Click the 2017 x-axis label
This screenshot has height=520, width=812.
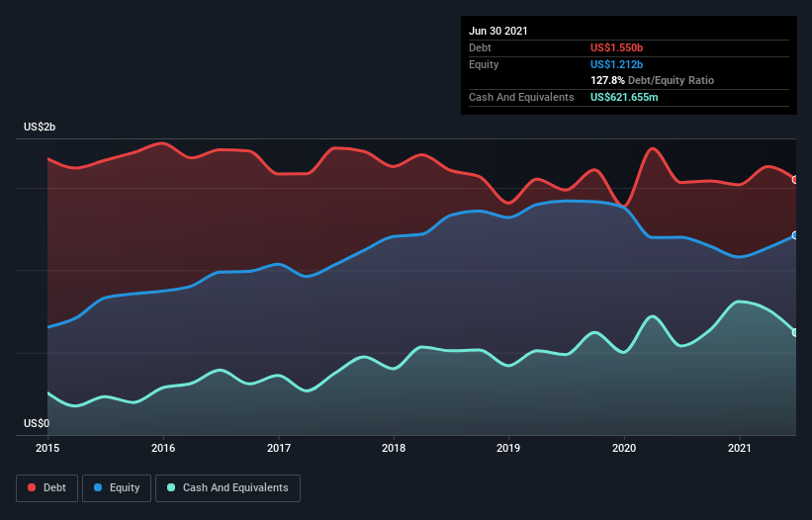click(279, 448)
